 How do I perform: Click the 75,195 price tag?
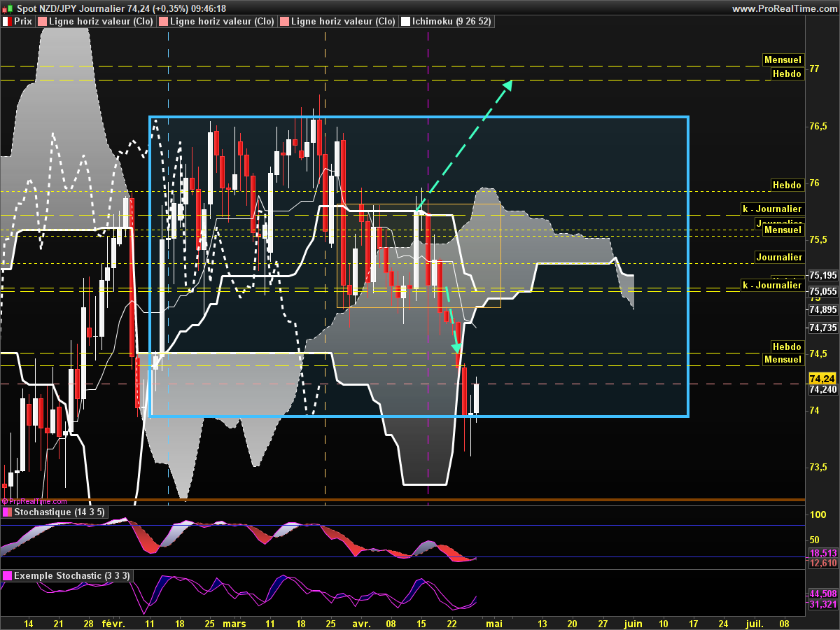coord(823,275)
